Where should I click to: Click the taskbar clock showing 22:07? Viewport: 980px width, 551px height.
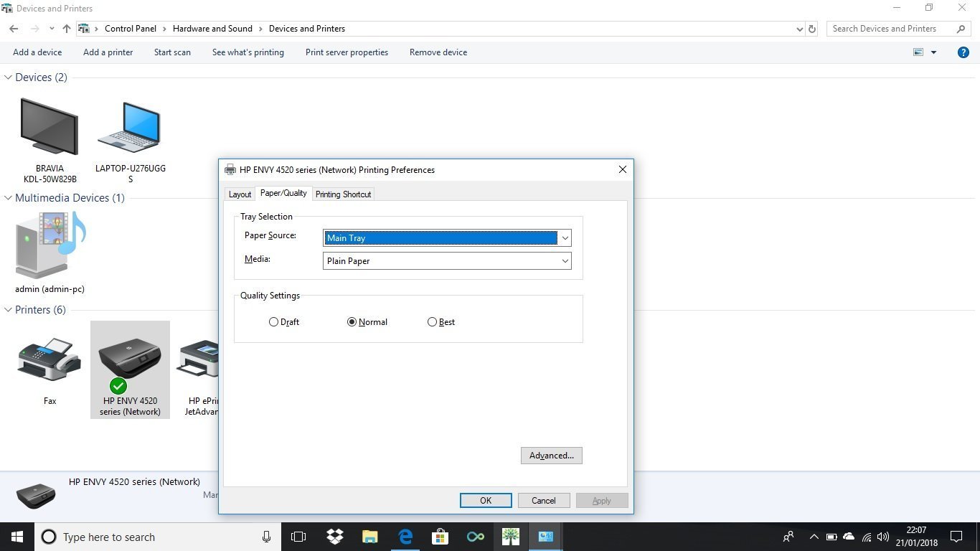tap(916, 537)
